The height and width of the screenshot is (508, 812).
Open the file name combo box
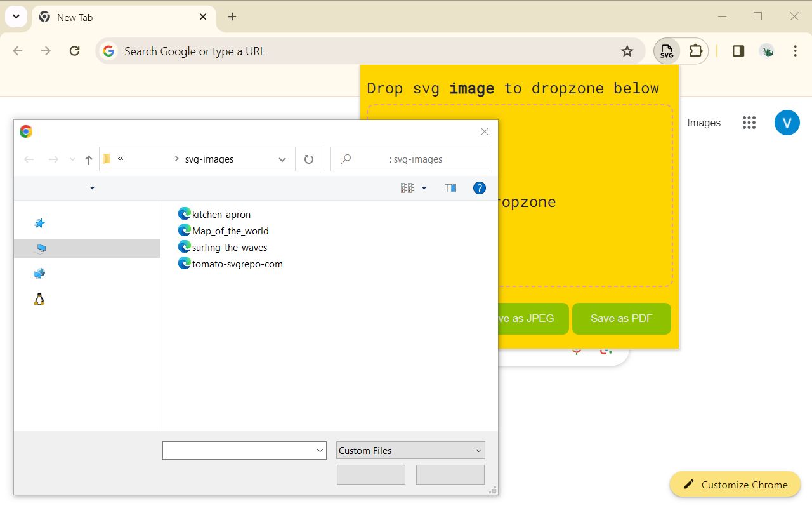pos(244,451)
